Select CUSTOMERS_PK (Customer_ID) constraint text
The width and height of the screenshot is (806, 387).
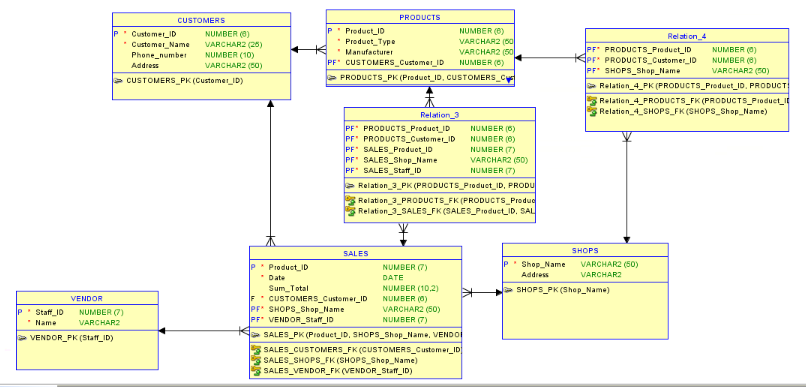point(185,81)
